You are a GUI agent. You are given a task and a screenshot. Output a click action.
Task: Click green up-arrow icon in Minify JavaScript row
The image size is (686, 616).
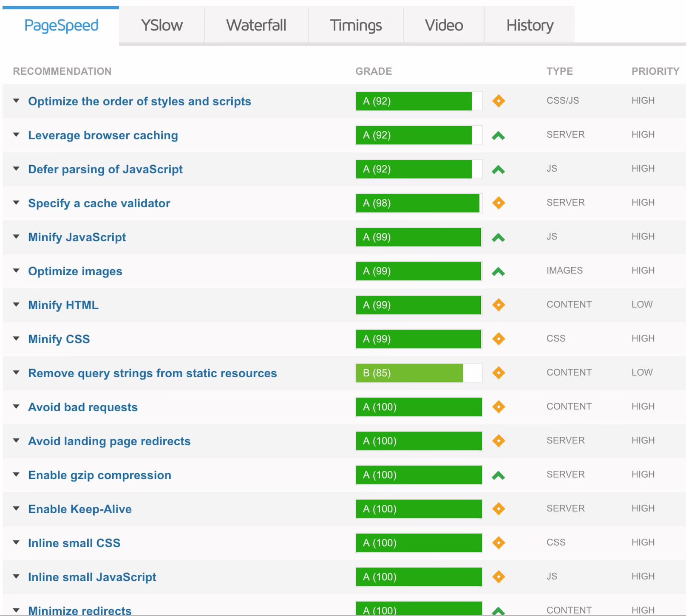(498, 238)
